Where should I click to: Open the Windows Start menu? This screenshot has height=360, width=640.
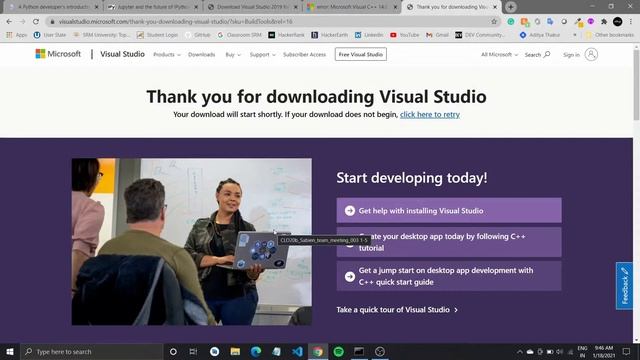click(10, 351)
